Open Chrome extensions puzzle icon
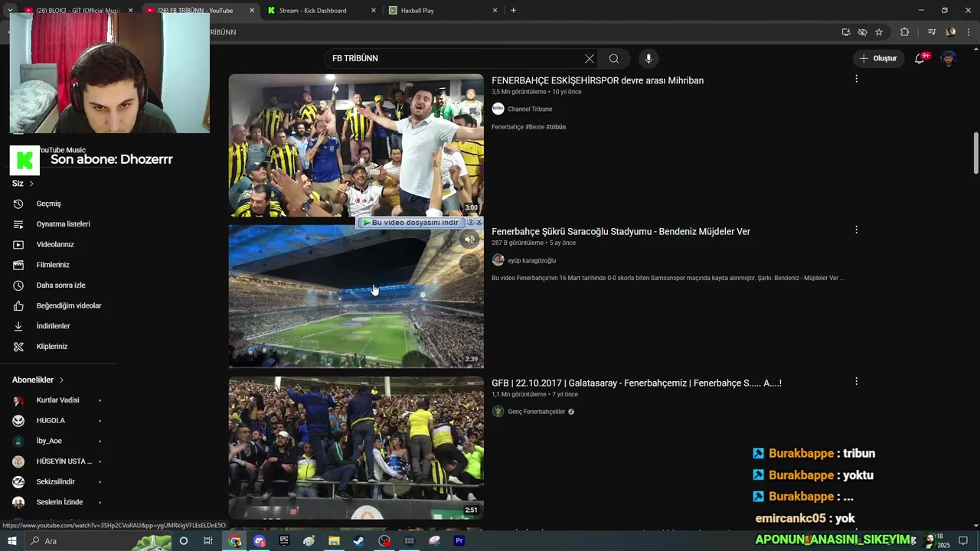 click(x=905, y=32)
